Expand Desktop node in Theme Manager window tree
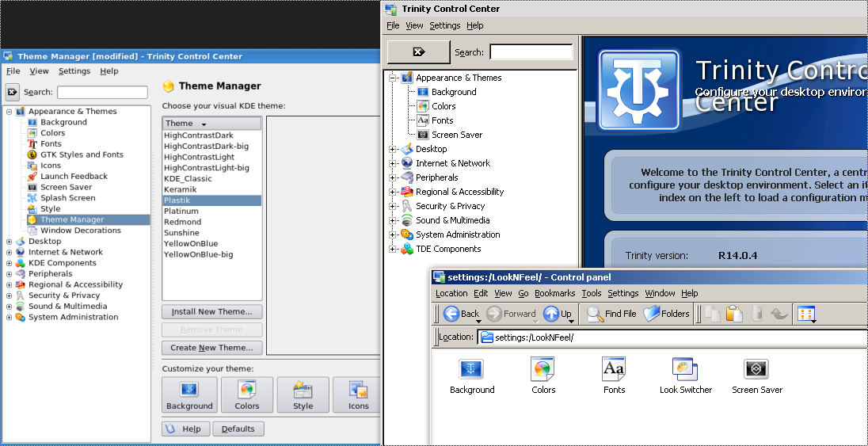The image size is (868, 446). (10, 242)
